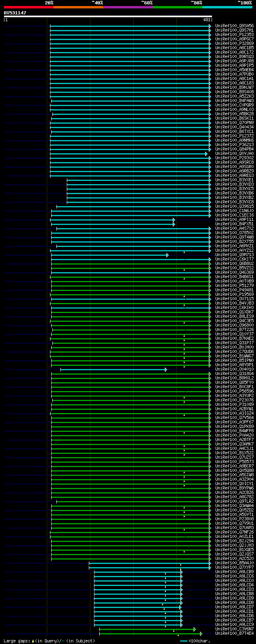Viewport: 256px width, 644px height.
Task: Select hit UniRef100_B9RSQ3
Action: point(234,56)
